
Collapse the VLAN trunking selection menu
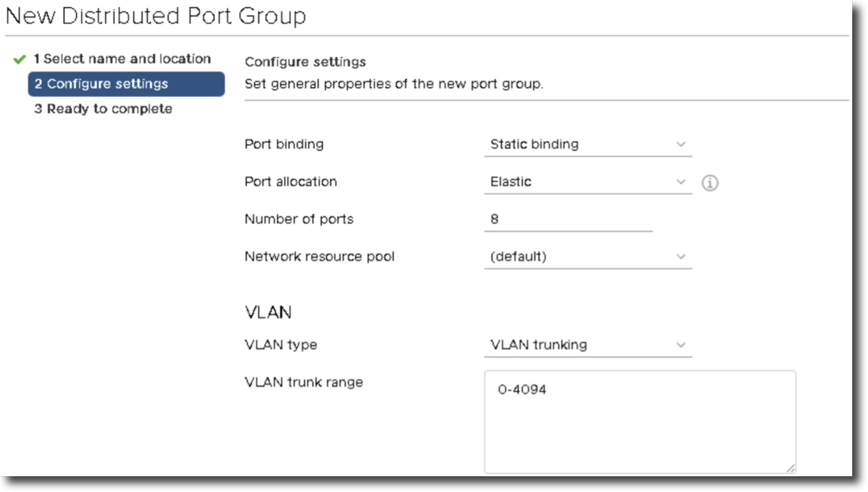(x=679, y=345)
